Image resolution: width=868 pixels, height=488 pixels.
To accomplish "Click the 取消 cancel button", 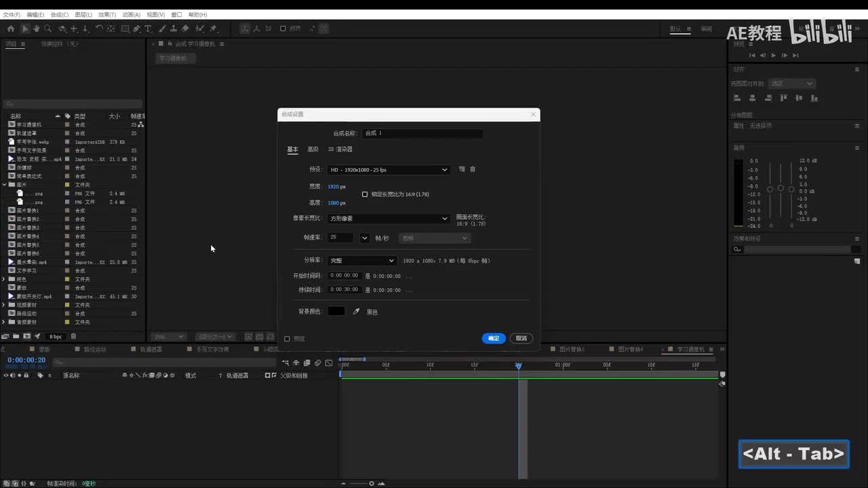I will coord(521,338).
